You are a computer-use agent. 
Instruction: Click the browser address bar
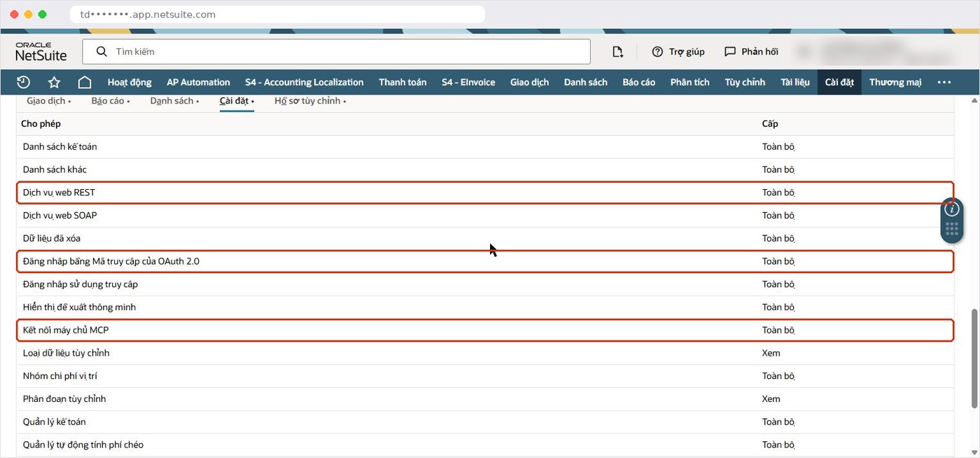277,14
